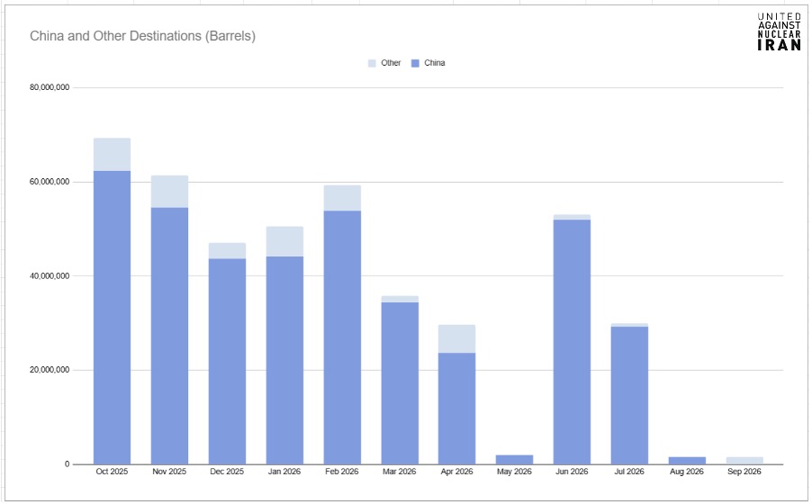Image resolution: width=812 pixels, height=504 pixels.
Task: Click the 'Apr 2026' axis label
Action: 456,472
